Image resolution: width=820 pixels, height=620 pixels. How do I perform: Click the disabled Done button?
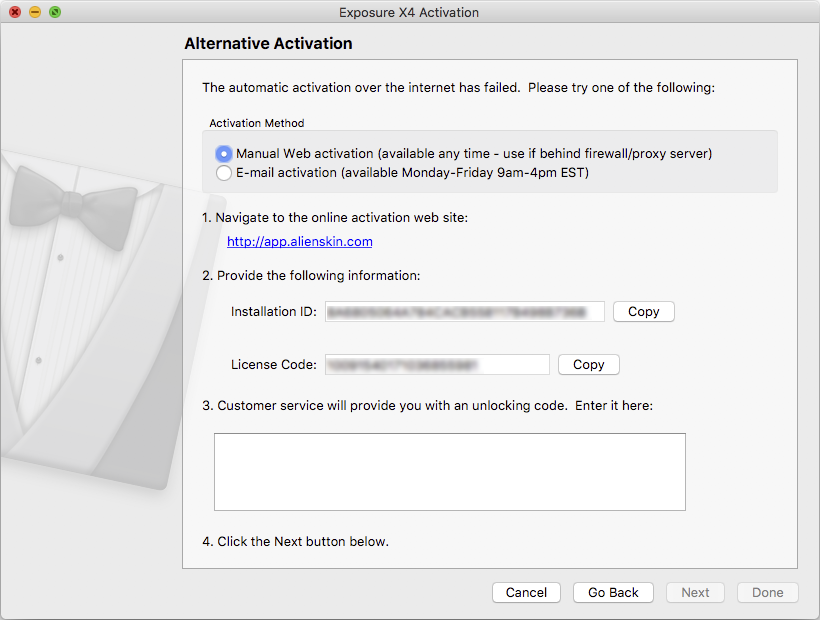[768, 592]
